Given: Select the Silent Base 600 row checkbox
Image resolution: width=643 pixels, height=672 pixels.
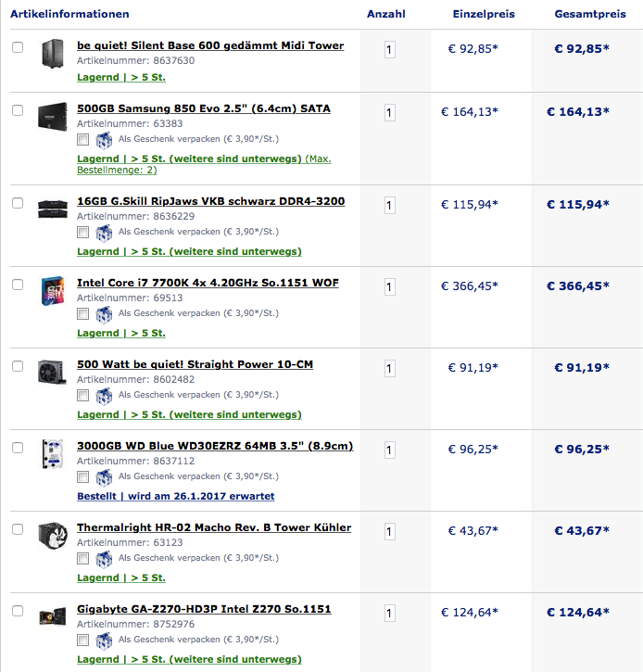Looking at the screenshot, I should pyautogui.click(x=18, y=47).
